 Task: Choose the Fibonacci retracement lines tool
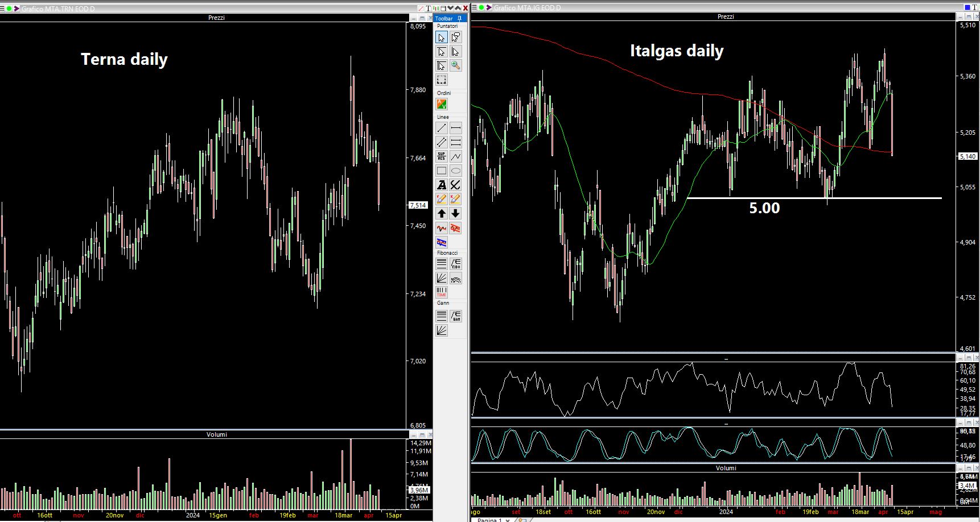coord(442,264)
